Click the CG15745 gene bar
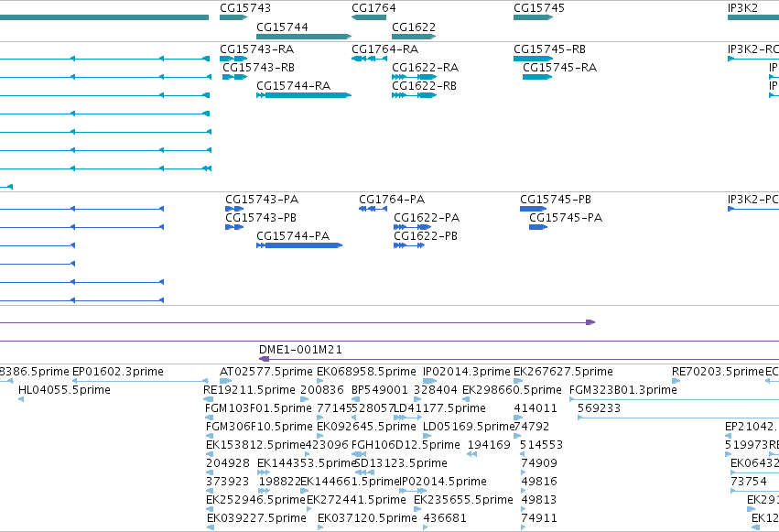 pyautogui.click(x=533, y=17)
